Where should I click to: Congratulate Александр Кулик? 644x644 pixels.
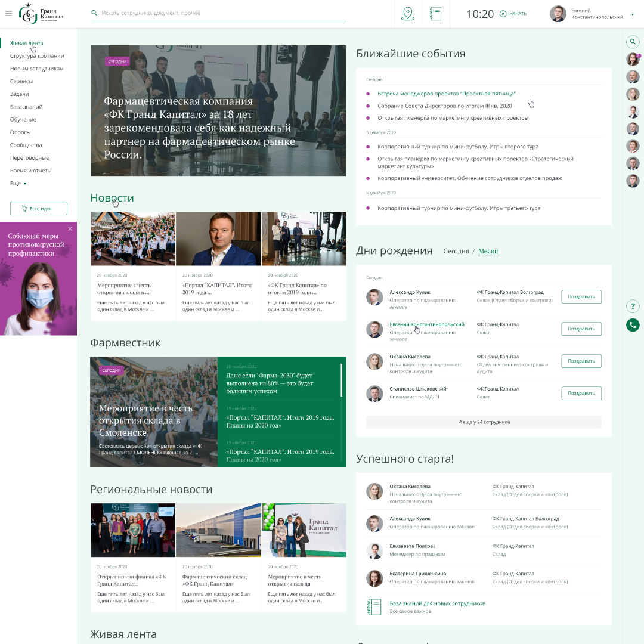coord(581,296)
